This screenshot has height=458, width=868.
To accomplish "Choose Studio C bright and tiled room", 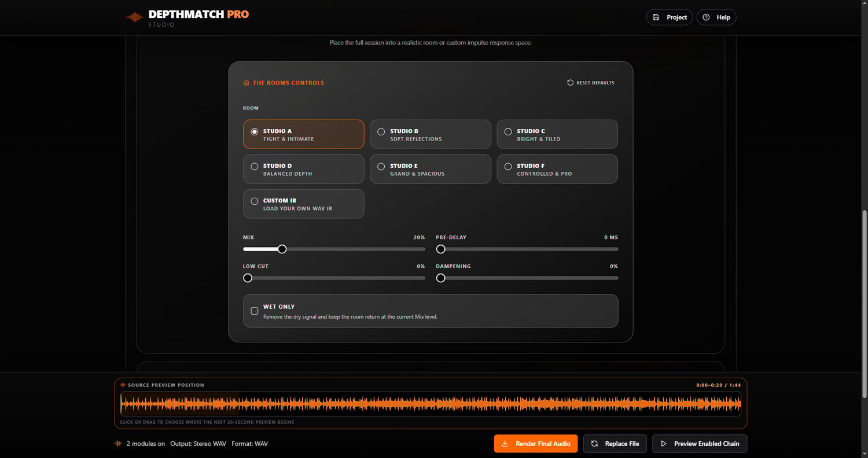I will 557,134.
